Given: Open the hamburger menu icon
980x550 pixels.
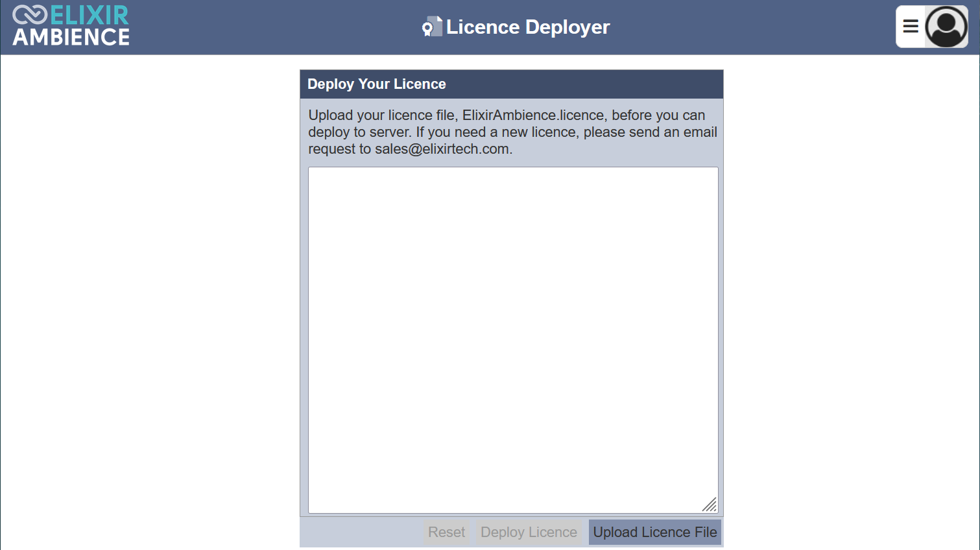Looking at the screenshot, I should (911, 27).
